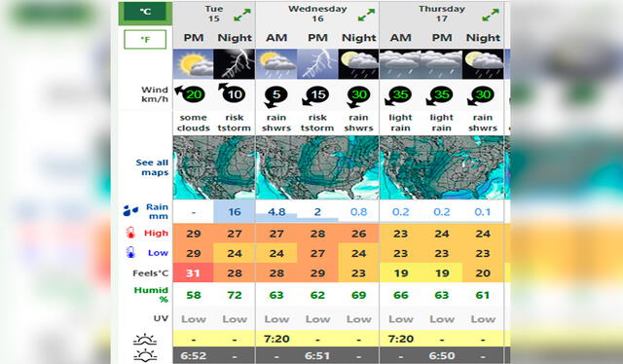Select Thursday Night rain value 0.1
623x364 pixels.
[483, 212]
